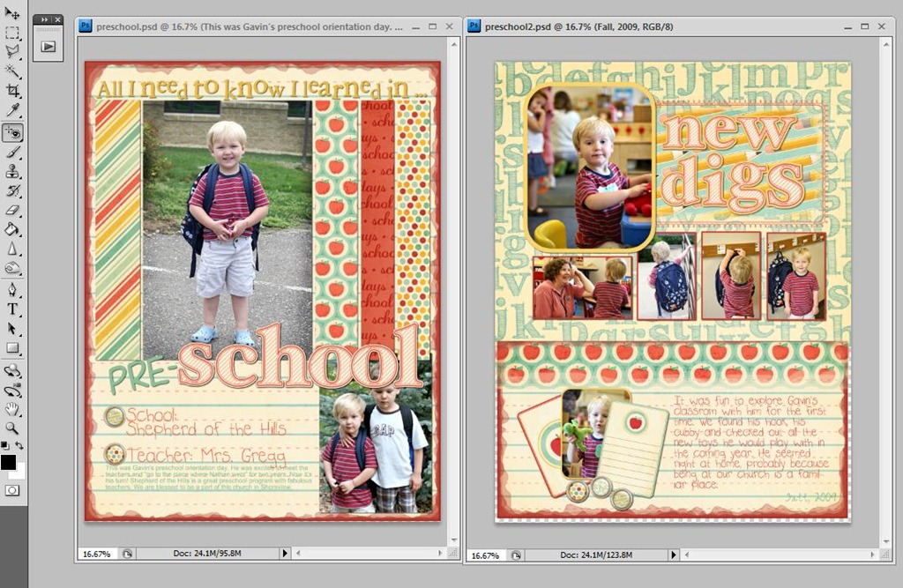
Task: Click Doc: 24.1M/123.8M status text
Action: (x=596, y=555)
